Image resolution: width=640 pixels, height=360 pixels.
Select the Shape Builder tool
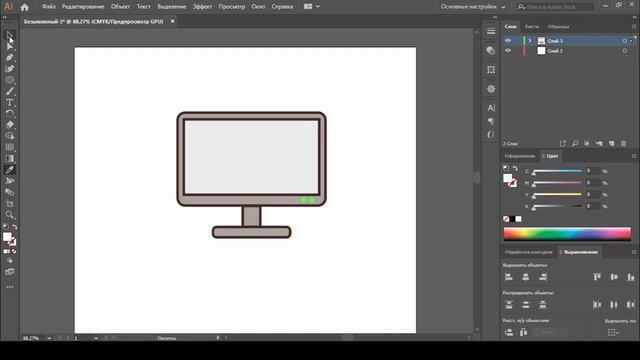pos(9,136)
